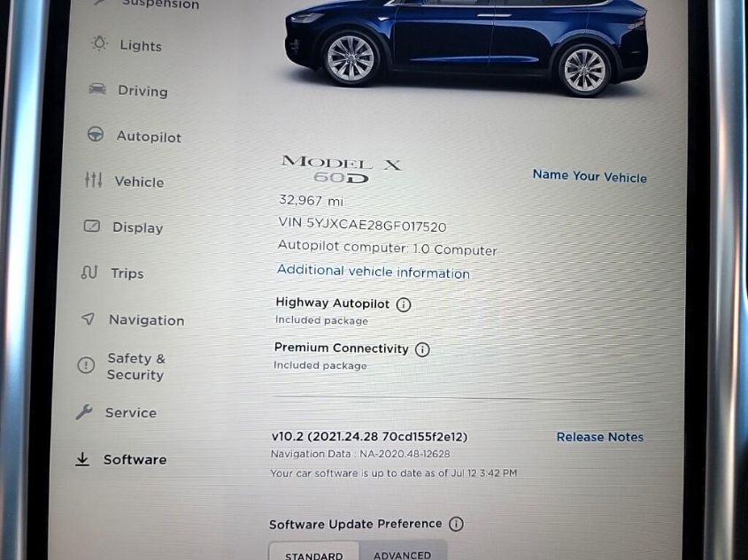Tap the blue Model X car image
The height and width of the screenshot is (560, 748).
click(x=467, y=44)
